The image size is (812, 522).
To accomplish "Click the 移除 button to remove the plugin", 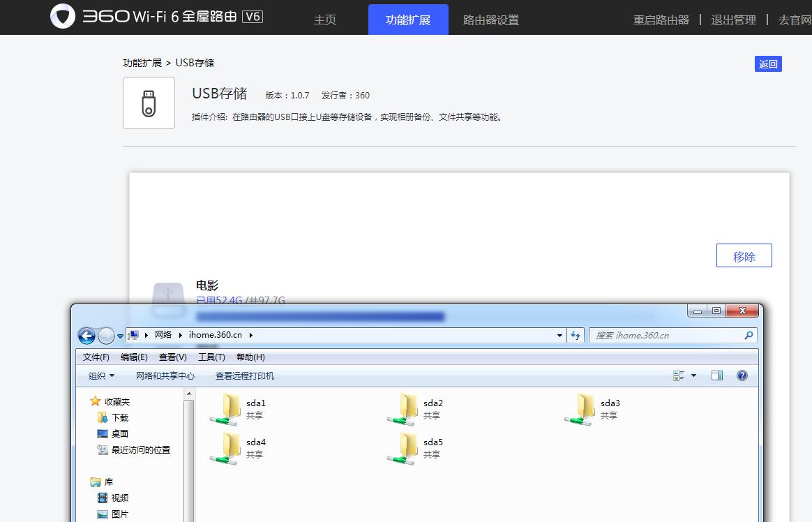I will click(744, 255).
